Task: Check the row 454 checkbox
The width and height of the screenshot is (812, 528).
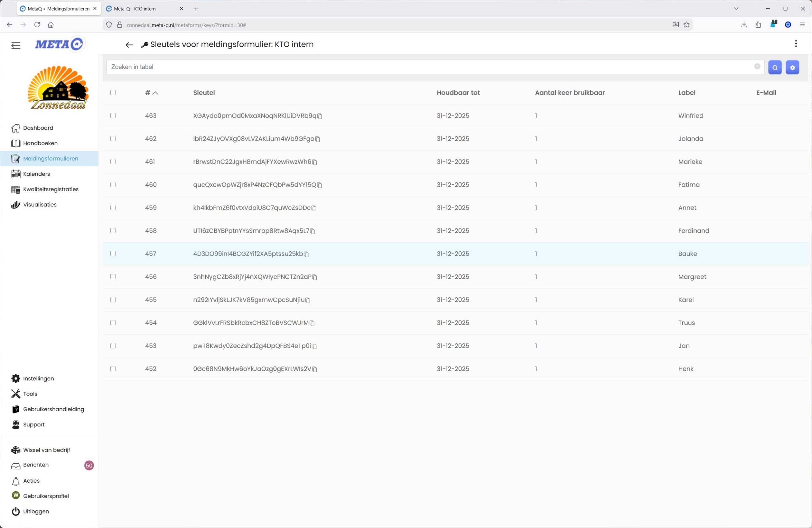Action: click(113, 322)
